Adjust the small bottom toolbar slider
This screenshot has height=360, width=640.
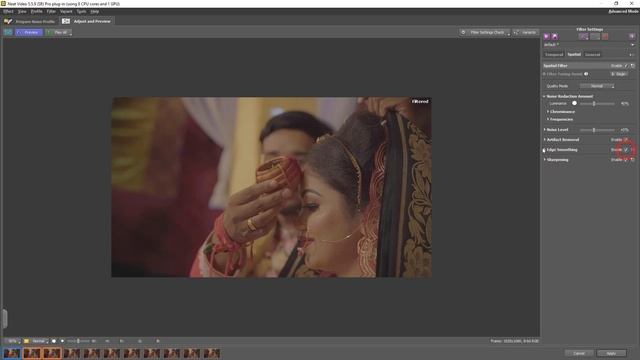coord(79,341)
